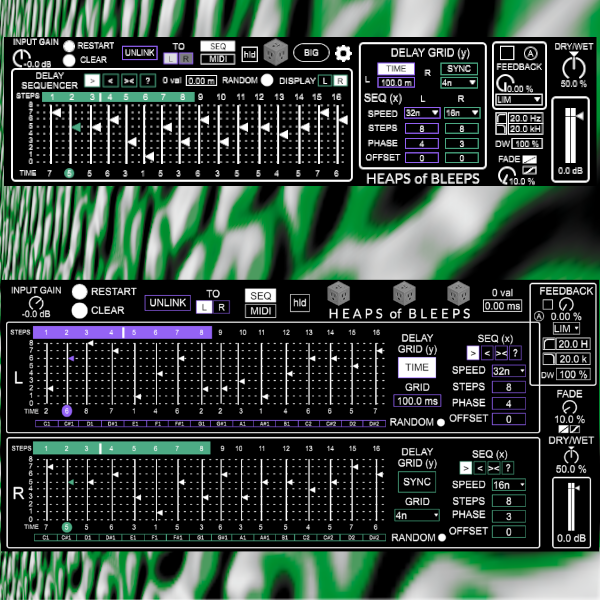Tick the Feedback checkbox in the big view
This screenshot has width=600, height=600.
[x=548, y=304]
